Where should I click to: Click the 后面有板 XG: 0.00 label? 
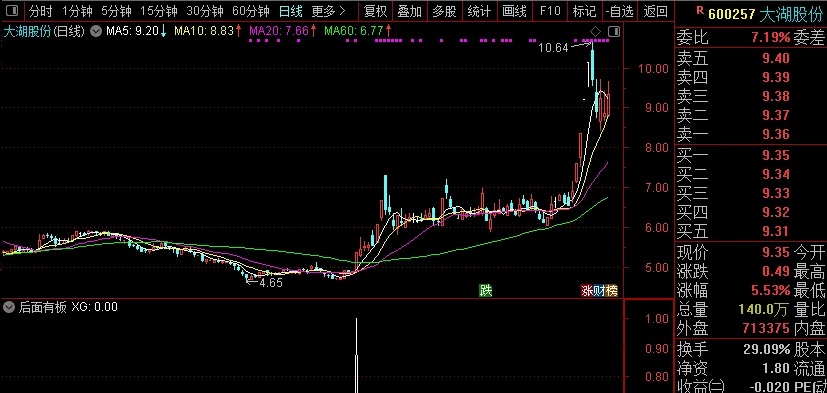pos(68,307)
